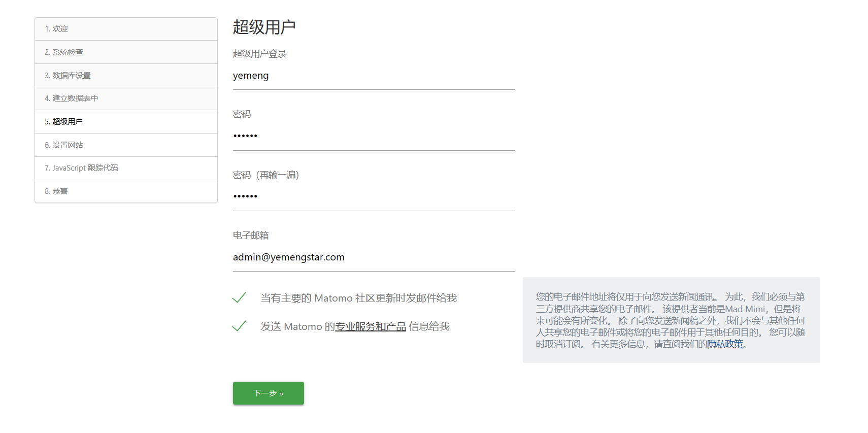Focus the 超级用户登录 field containing yemeng

374,76
